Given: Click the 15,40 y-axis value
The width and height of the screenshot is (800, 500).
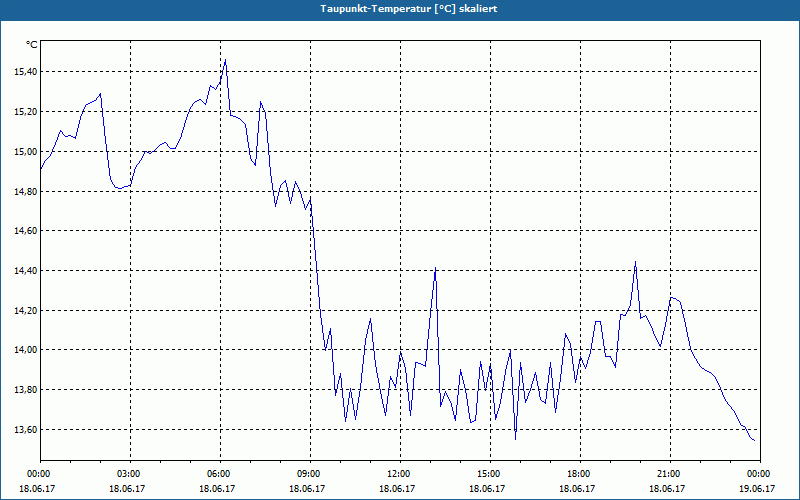Looking at the screenshot, I should (26, 72).
